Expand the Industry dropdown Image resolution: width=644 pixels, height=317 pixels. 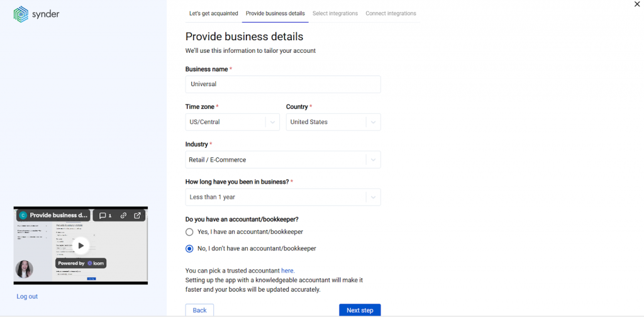[373, 160]
